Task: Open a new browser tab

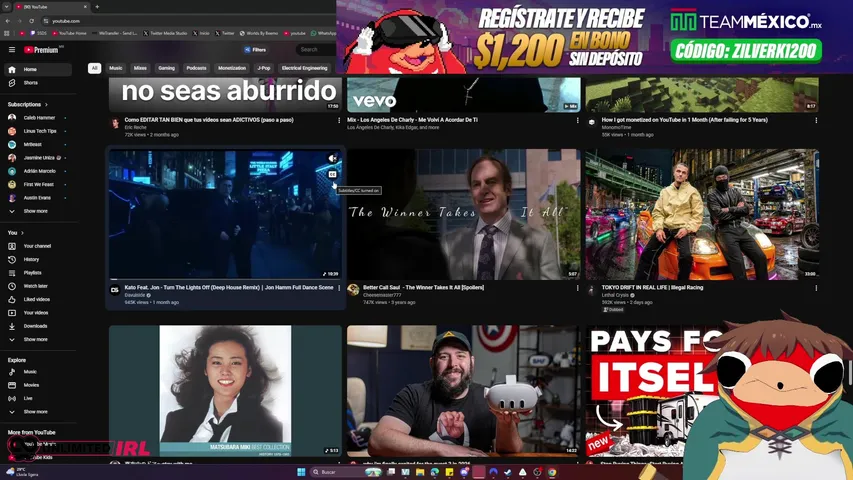Action: (97, 7)
